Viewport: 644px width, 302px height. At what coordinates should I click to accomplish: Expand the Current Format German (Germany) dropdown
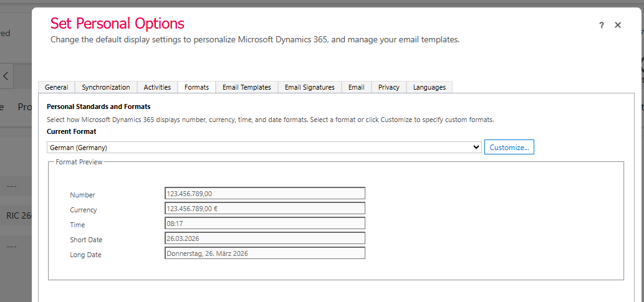point(264,148)
